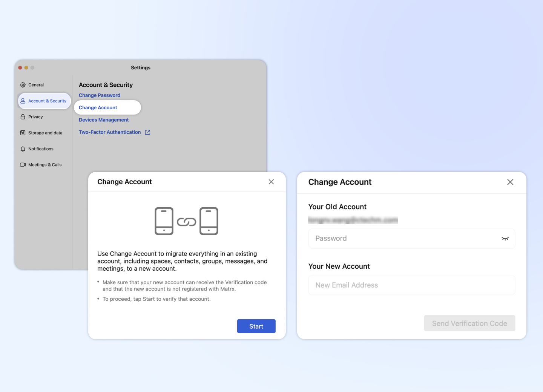Image resolution: width=543 pixels, height=392 pixels.
Task: Open the Change Password link
Action: coord(100,95)
